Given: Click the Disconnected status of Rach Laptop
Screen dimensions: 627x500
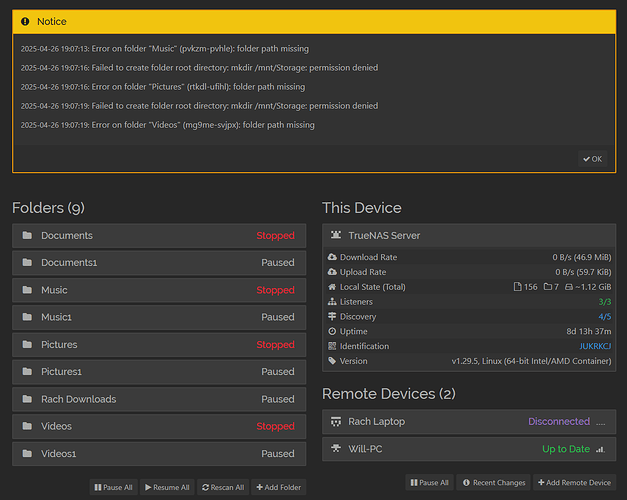Looking at the screenshot, I should click(559, 422).
